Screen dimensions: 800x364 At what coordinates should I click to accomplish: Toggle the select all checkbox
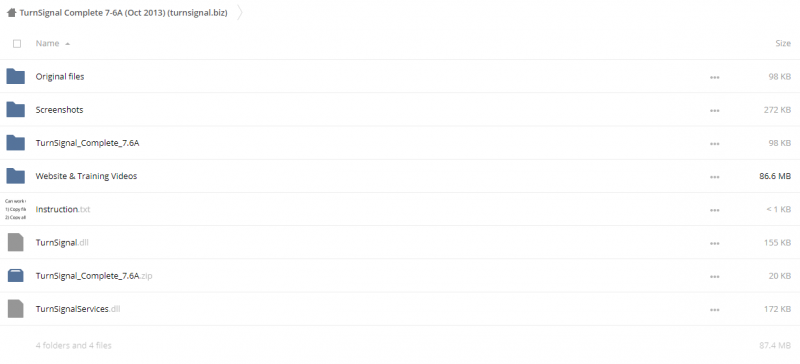[17, 43]
